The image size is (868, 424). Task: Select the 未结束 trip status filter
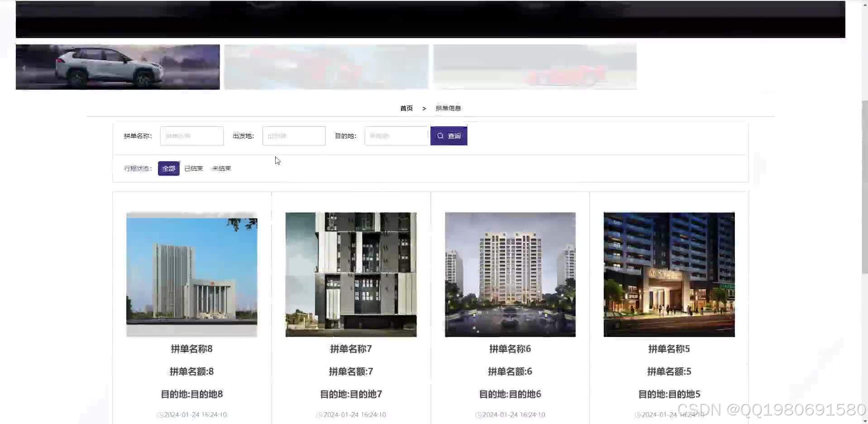click(221, 168)
